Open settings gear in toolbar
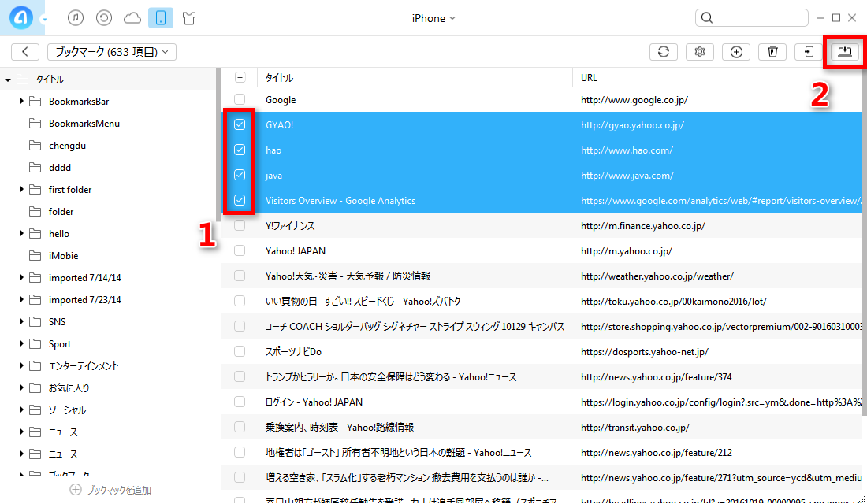 click(699, 51)
